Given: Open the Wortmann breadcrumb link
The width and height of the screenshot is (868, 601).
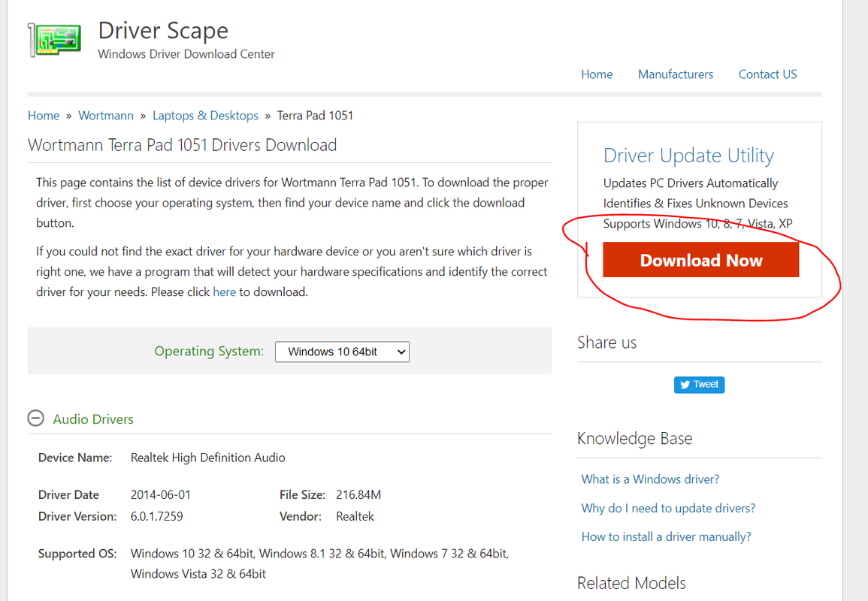Looking at the screenshot, I should [106, 115].
